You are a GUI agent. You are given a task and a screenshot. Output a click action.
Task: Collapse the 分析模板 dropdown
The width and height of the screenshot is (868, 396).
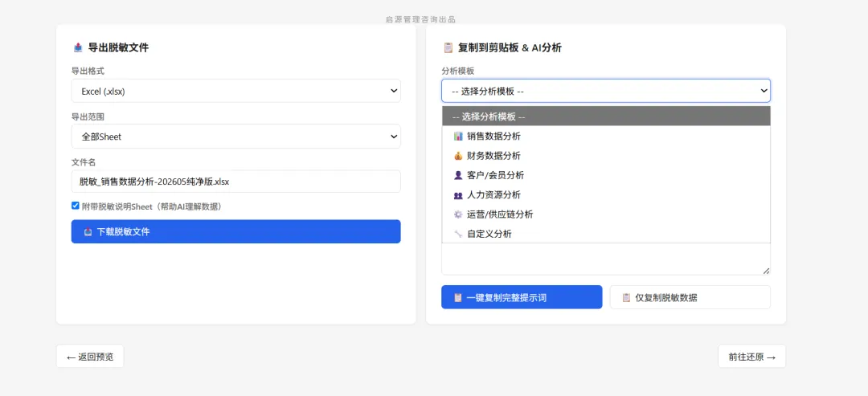[x=606, y=91]
